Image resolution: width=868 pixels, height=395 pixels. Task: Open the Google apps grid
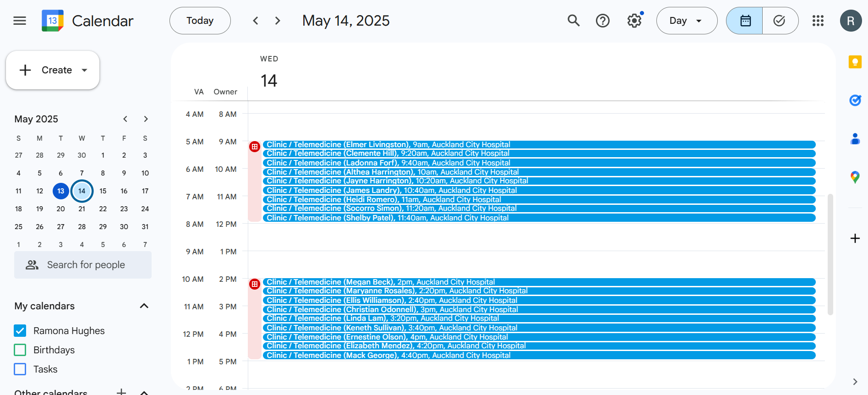click(x=818, y=21)
